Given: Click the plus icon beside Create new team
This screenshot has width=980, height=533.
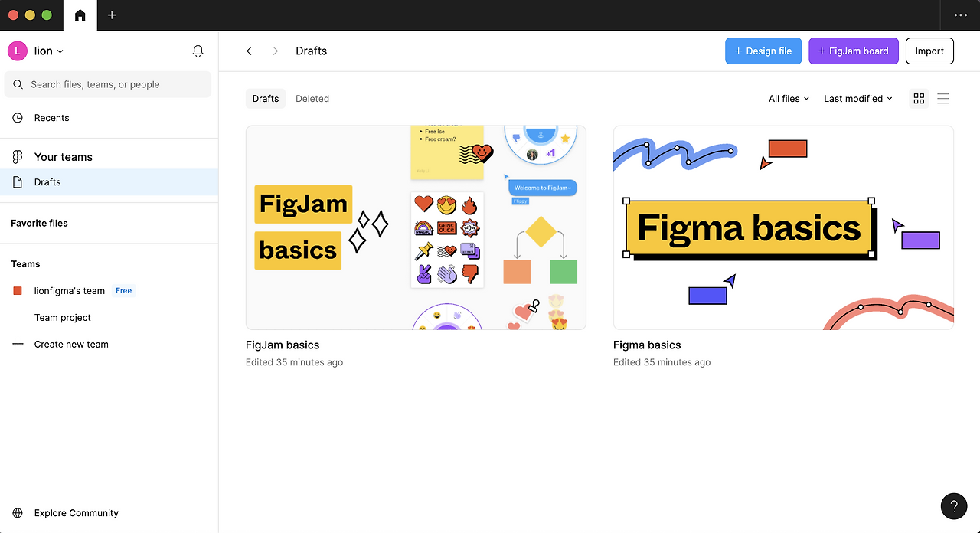Looking at the screenshot, I should [18, 344].
